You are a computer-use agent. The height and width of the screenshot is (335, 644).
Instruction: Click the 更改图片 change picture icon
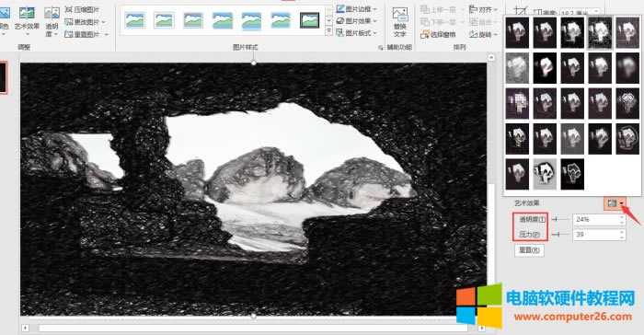(85, 22)
